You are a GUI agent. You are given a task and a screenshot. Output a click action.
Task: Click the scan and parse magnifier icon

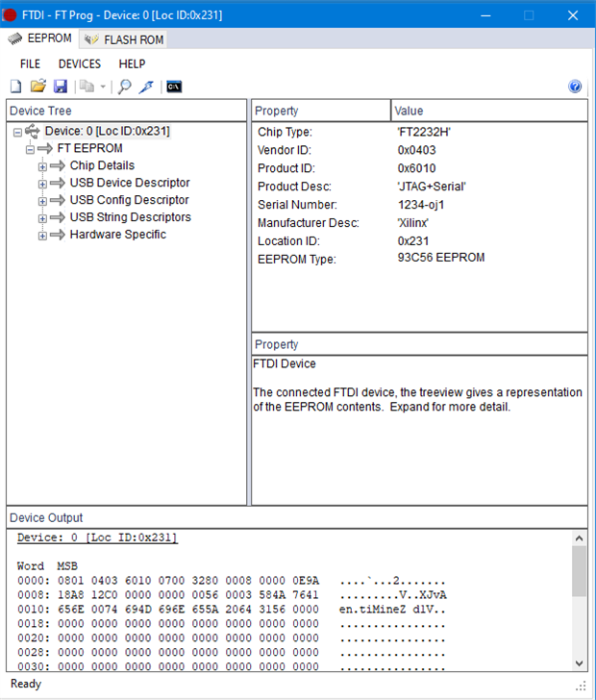pos(124,87)
